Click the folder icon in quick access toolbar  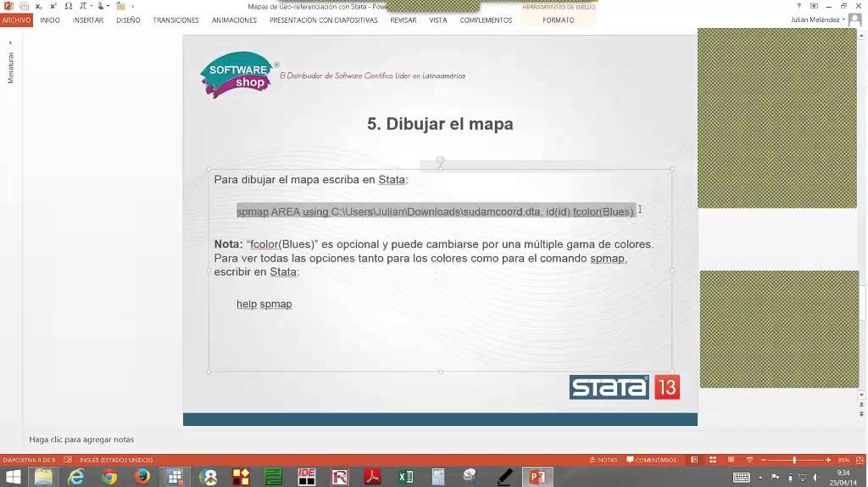120,6
